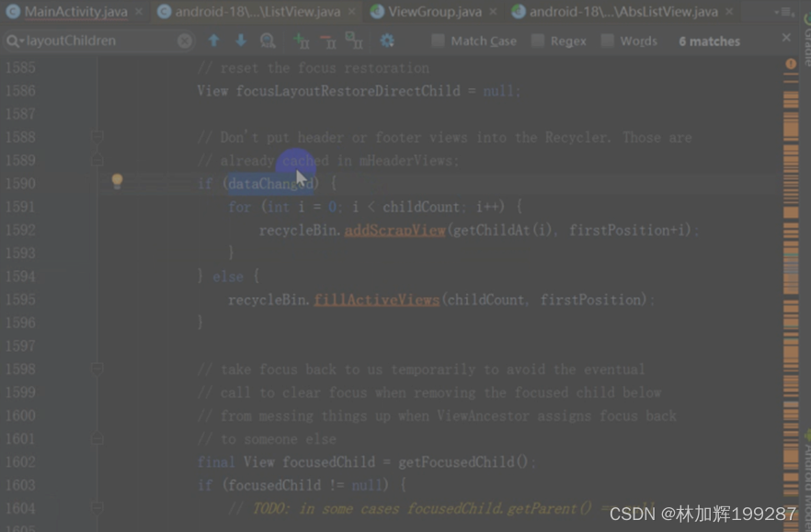Close the find bar

tap(786, 38)
